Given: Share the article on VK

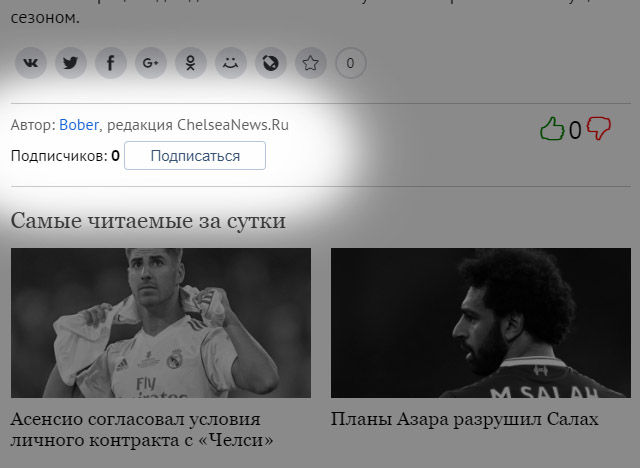Looking at the screenshot, I should point(31,63).
